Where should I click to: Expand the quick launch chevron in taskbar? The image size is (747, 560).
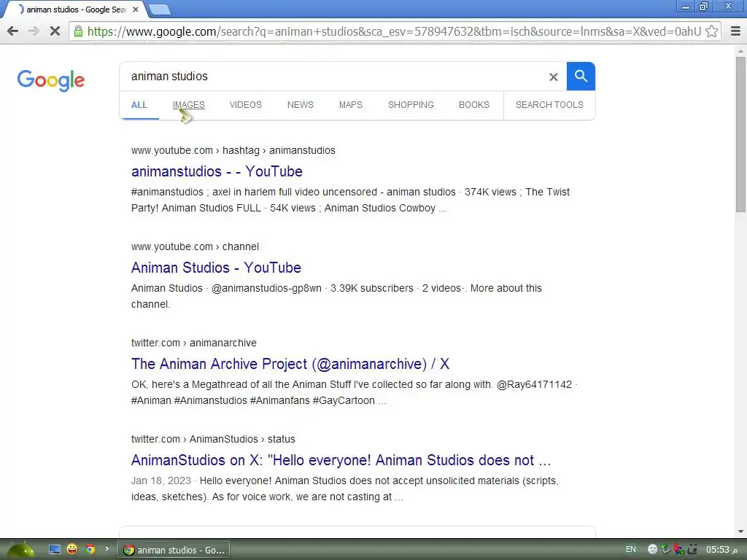coord(107,549)
